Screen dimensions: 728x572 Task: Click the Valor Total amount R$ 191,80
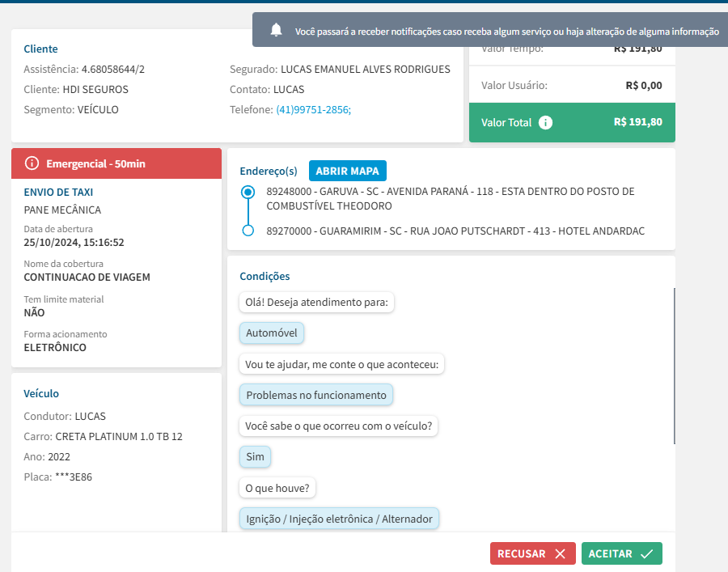click(638, 121)
